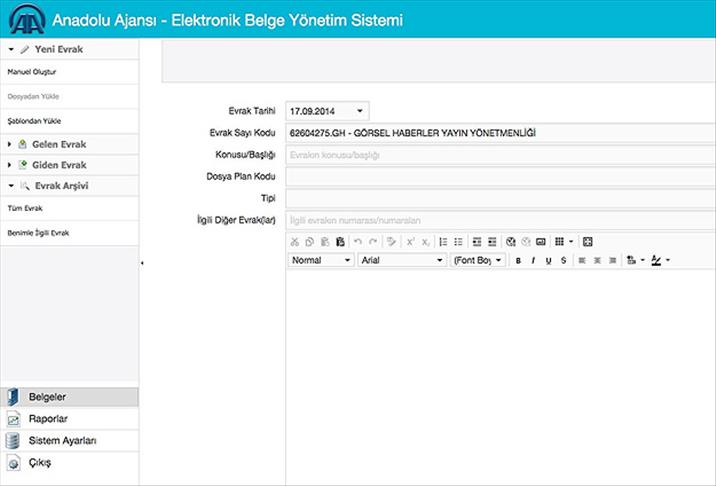Apply superscript formatting
Image resolution: width=716 pixels, height=486 pixels.
coord(410,242)
